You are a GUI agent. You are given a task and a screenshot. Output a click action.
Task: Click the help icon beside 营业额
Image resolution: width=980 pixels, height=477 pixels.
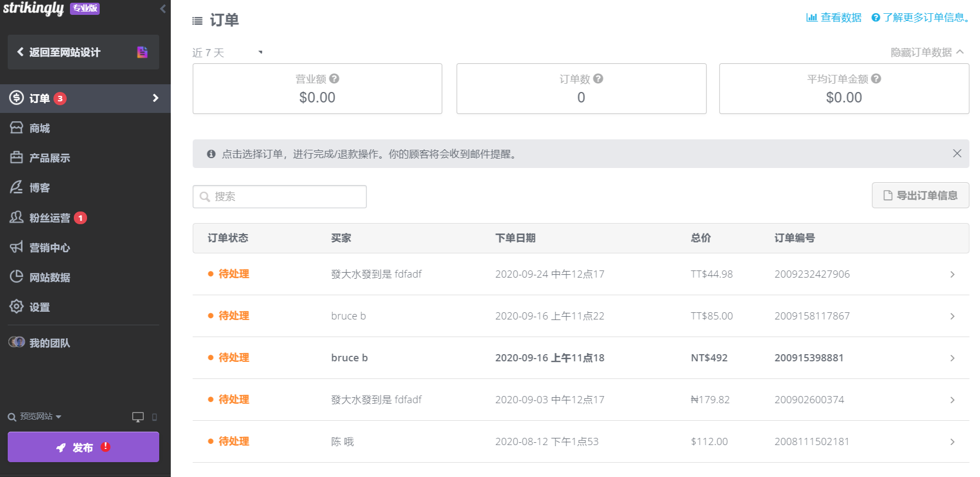pyautogui.click(x=334, y=79)
